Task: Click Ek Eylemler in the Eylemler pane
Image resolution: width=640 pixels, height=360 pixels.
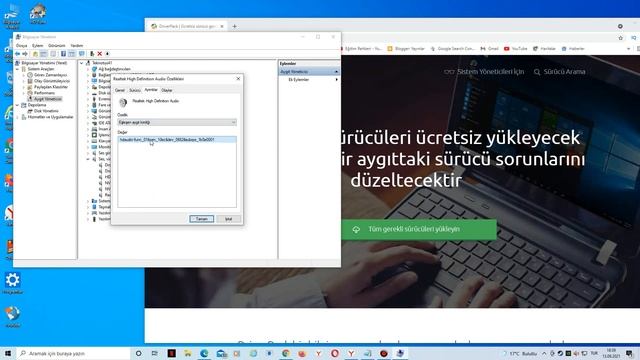Action: 299,80
